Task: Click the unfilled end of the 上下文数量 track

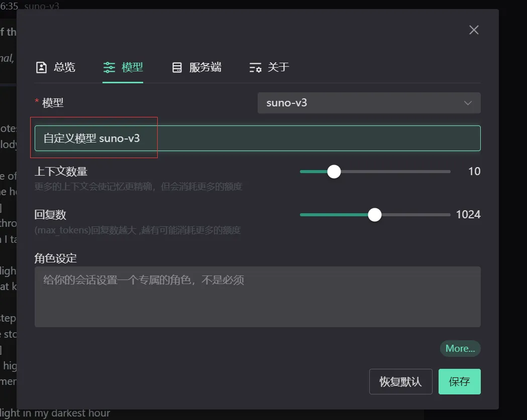Action: tap(442, 172)
